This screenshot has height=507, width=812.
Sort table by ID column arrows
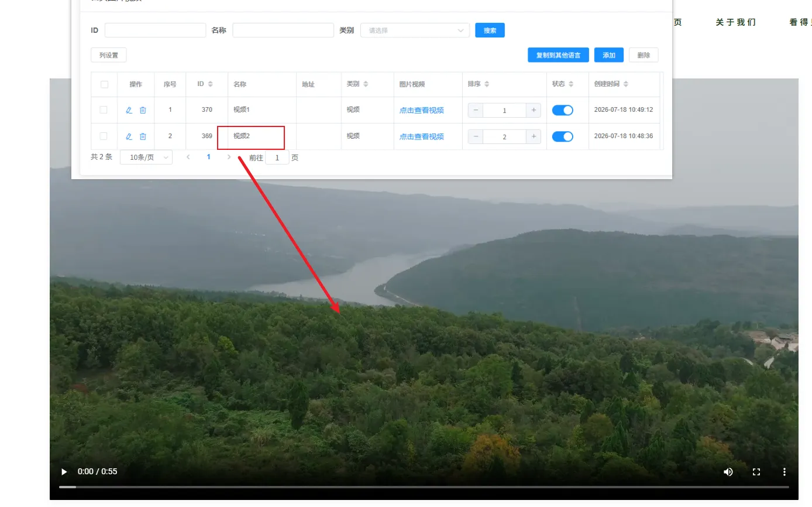tap(211, 84)
